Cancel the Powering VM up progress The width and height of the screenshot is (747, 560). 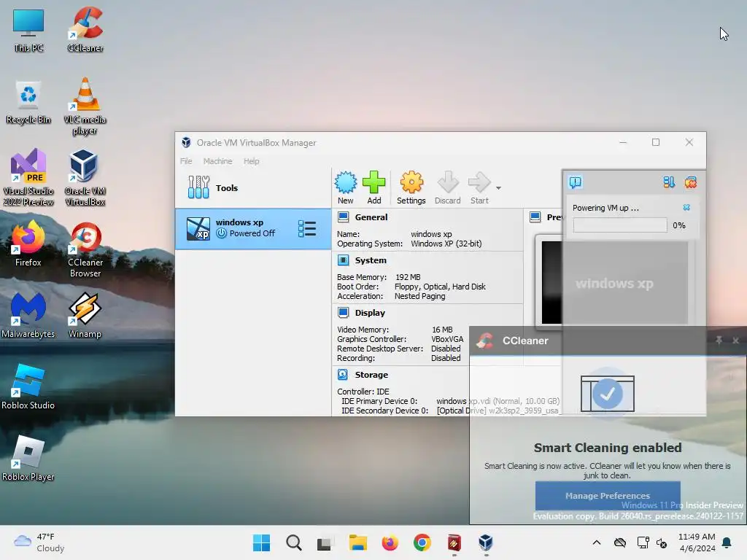686,208
